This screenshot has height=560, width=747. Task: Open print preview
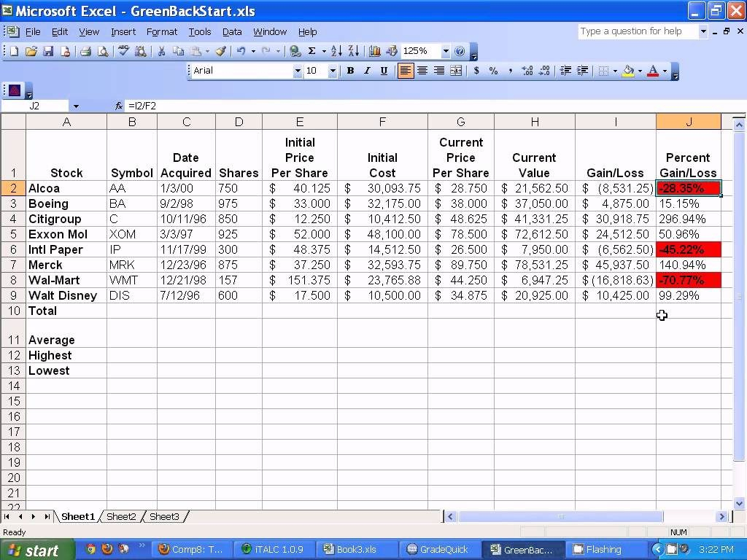pyautogui.click(x=102, y=51)
